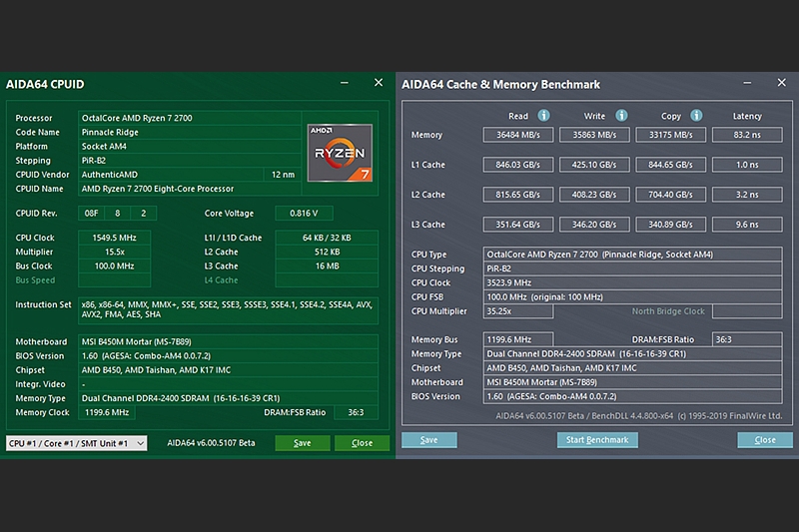Select L3 Cache Copy value 340.89 GB/s
The height and width of the screenshot is (532, 799).
click(x=670, y=225)
